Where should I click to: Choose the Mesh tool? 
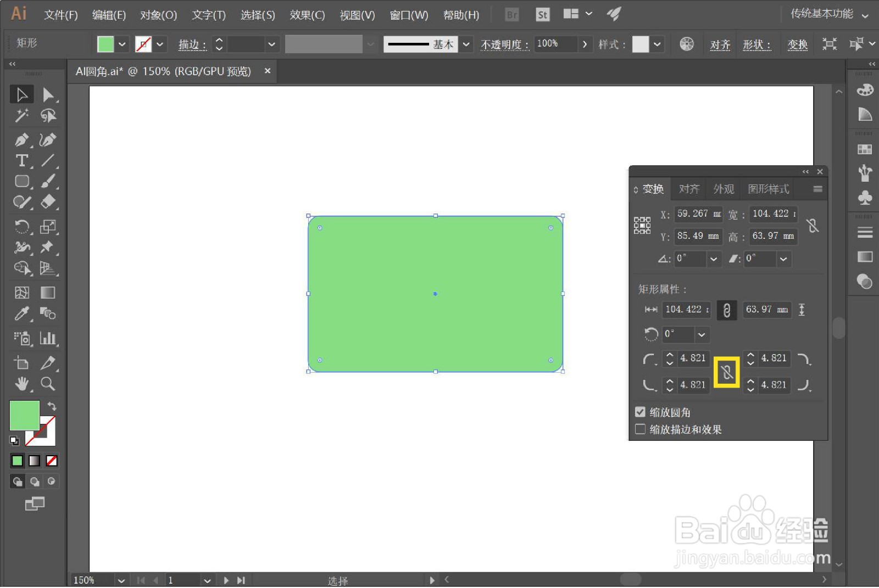tap(22, 293)
